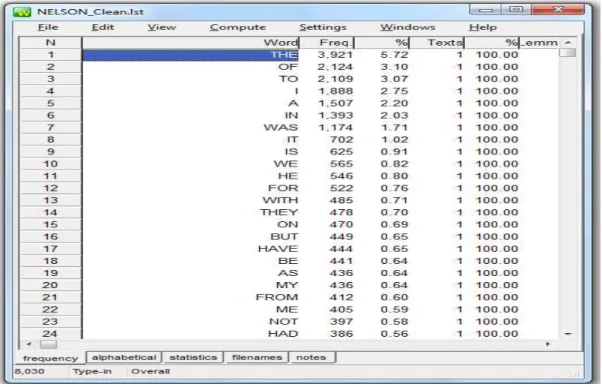Select the word NOT in the list
This screenshot has width=602, height=387.
pyautogui.click(x=283, y=322)
